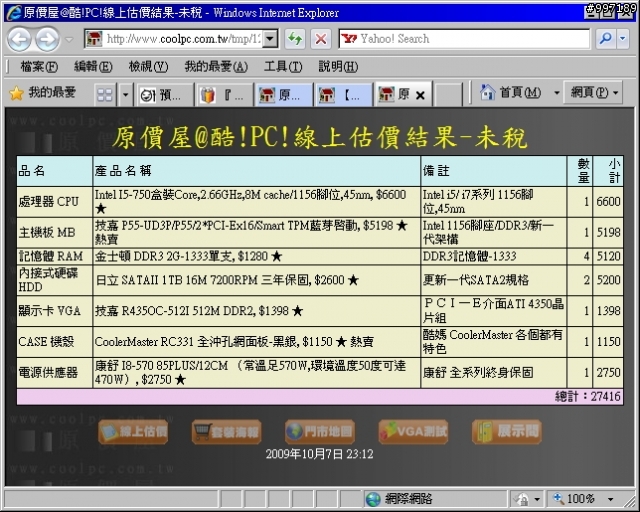Image resolution: width=640 pixels, height=512 pixels.
Task: Click the 產品名稱 column header
Action: 256,171
